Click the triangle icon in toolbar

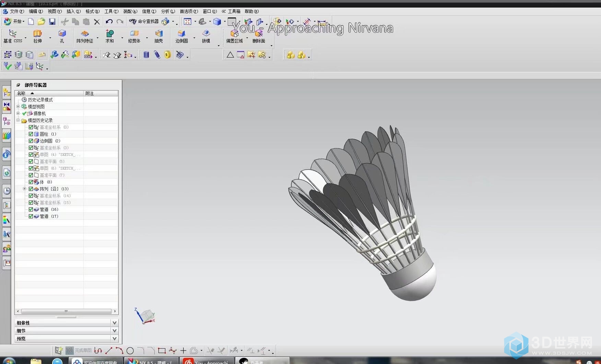(x=230, y=55)
